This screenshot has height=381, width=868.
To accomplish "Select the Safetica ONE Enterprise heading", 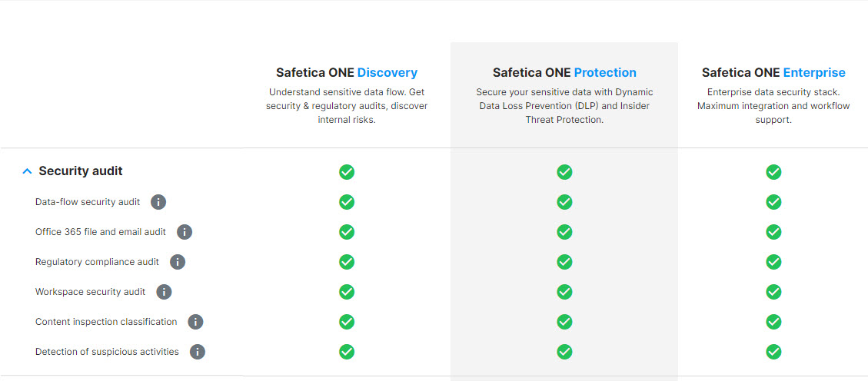I will coord(773,73).
